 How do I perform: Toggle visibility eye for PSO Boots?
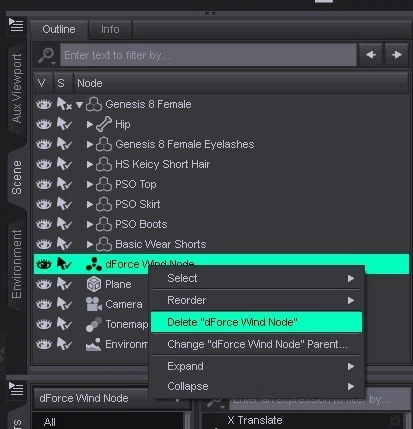pyautogui.click(x=44, y=224)
